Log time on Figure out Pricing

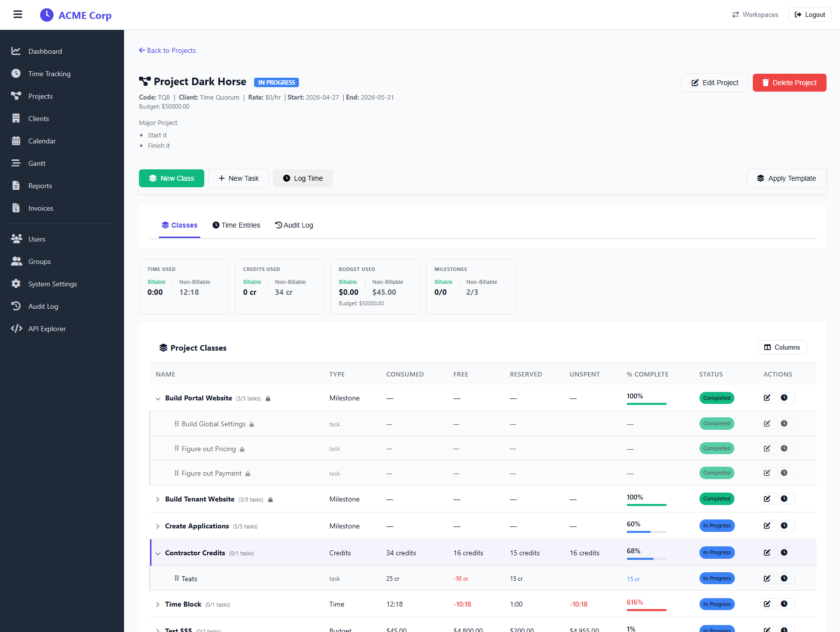[x=784, y=449]
